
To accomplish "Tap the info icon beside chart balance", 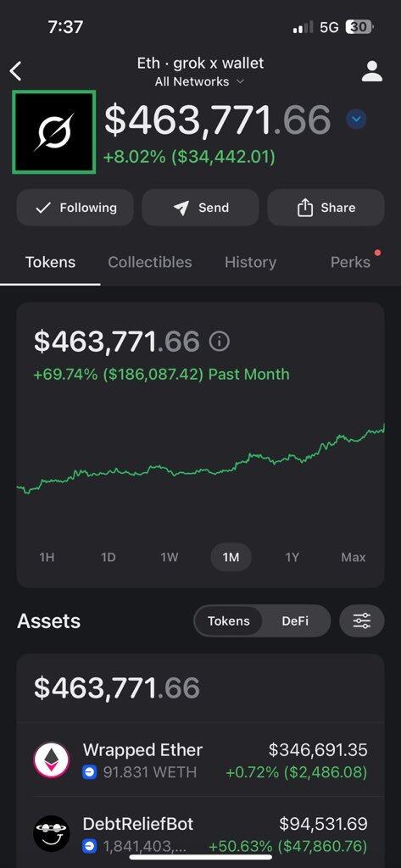I will click(220, 342).
